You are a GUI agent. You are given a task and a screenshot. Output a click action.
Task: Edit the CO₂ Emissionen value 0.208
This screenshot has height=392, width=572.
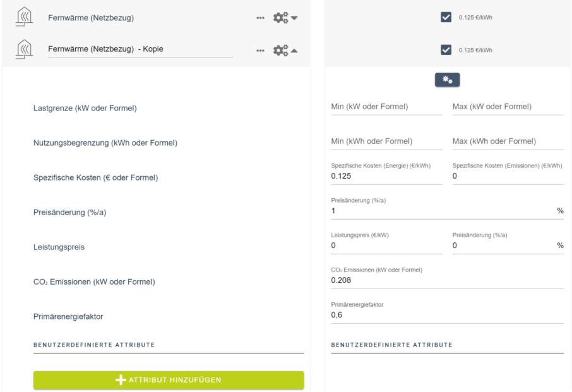tap(447, 280)
